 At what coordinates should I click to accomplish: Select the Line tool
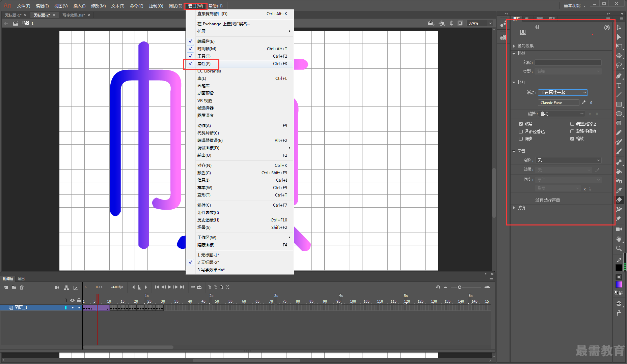pos(619,95)
